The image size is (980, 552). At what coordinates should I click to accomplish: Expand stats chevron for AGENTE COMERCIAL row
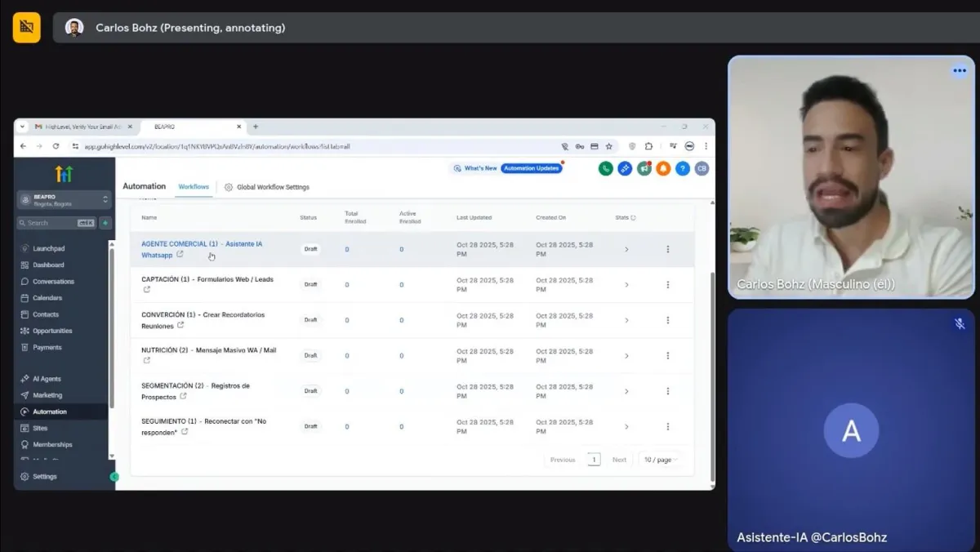click(x=626, y=249)
